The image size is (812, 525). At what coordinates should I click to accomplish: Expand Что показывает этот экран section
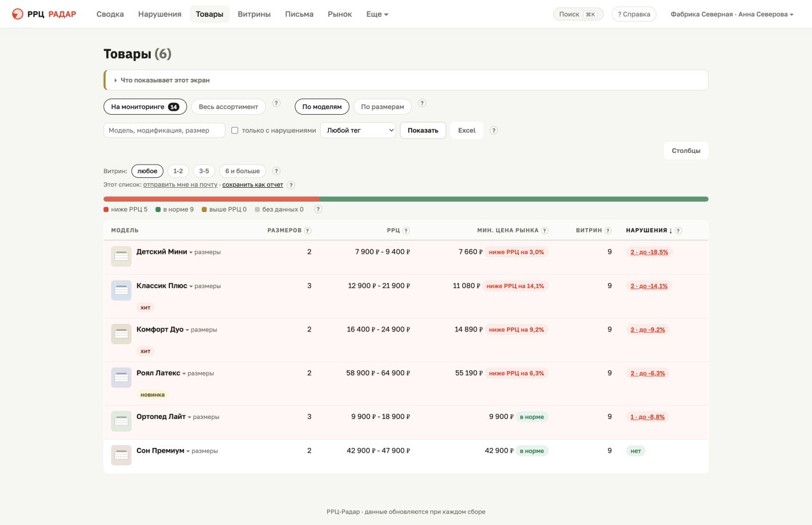tap(165, 80)
